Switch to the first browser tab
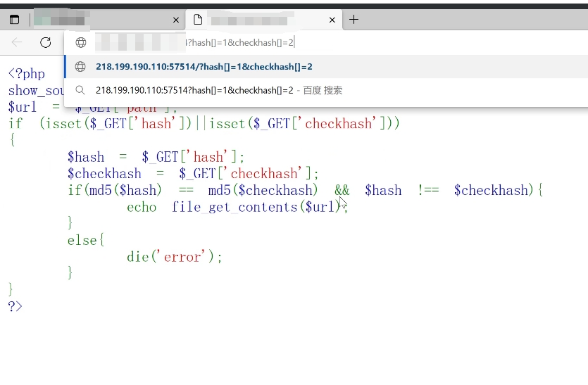This screenshot has width=588, height=385. (107, 20)
